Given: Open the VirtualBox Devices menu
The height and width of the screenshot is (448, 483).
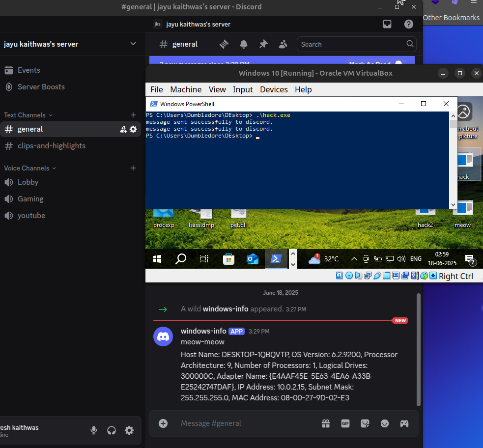Looking at the screenshot, I should (x=274, y=89).
